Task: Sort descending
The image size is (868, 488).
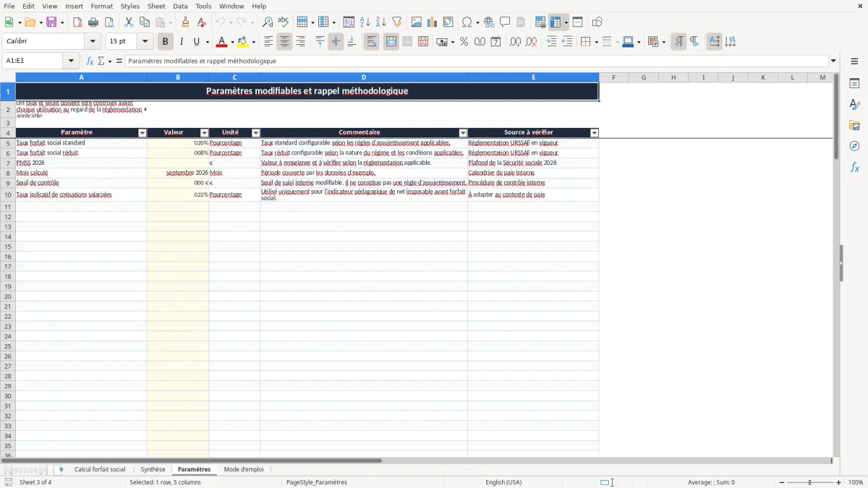Action: [380, 22]
